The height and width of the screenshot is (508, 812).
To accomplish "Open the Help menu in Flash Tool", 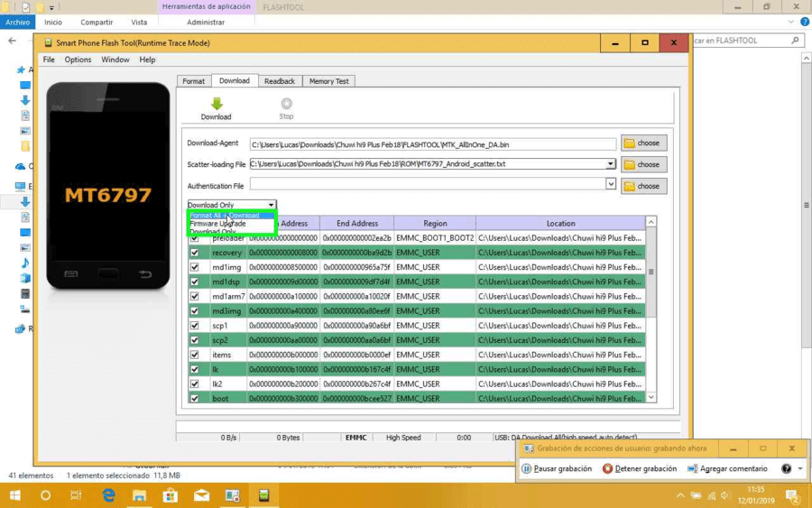I will (x=147, y=60).
